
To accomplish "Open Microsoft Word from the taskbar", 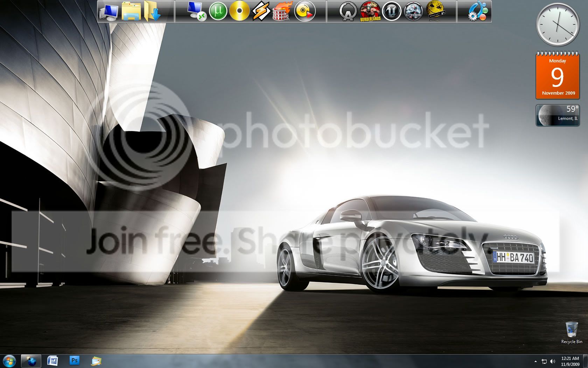I will 52,361.
